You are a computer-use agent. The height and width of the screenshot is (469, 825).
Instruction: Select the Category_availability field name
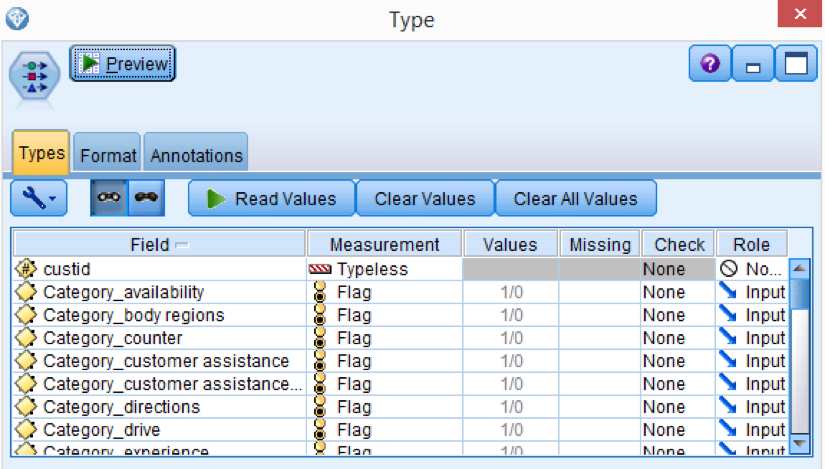124,292
